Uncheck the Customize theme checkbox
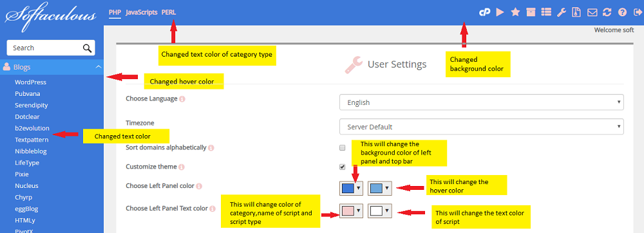Screen dimensions: 644x233 point(342,167)
